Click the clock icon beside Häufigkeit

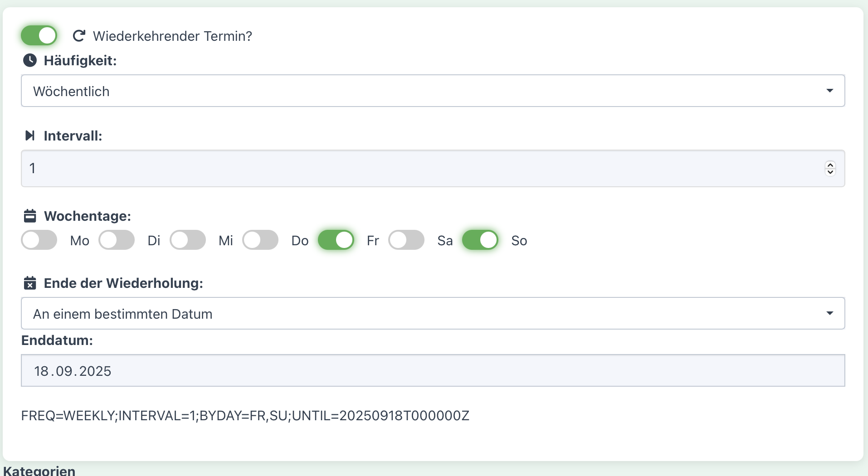tap(30, 60)
